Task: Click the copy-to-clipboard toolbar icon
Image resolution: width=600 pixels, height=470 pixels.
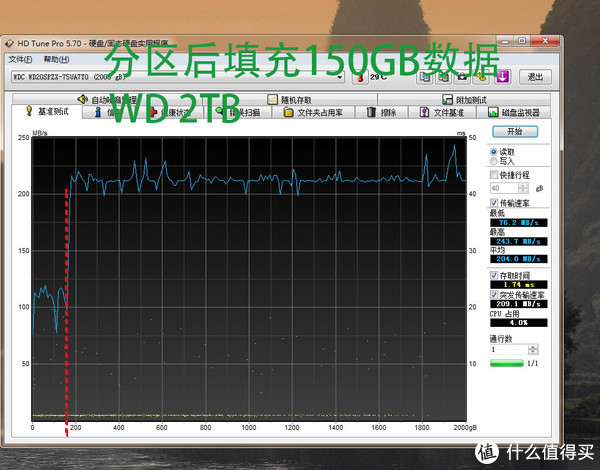Action: pos(425,77)
